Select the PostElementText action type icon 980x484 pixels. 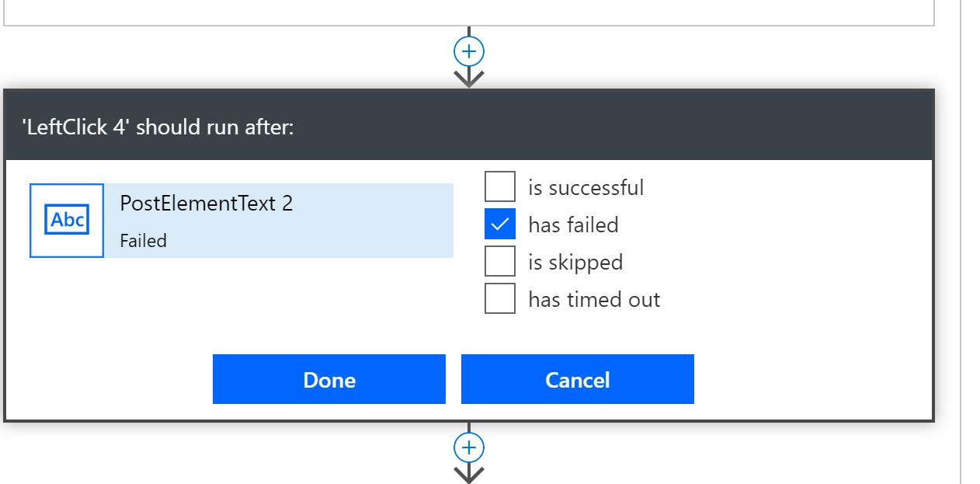coord(66,220)
